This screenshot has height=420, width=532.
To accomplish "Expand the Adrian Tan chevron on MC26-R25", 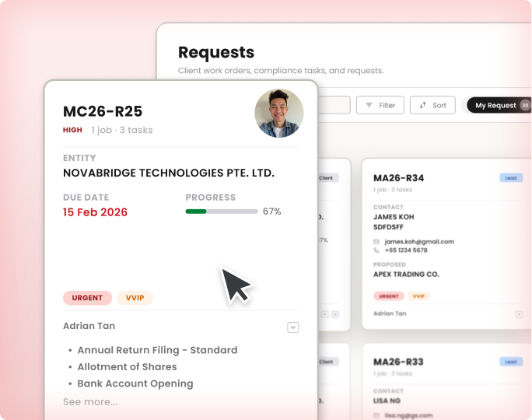I will pos(293,327).
